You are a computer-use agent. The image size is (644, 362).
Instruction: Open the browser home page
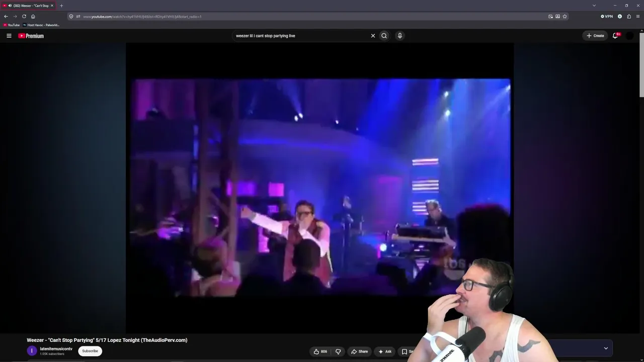click(33, 16)
